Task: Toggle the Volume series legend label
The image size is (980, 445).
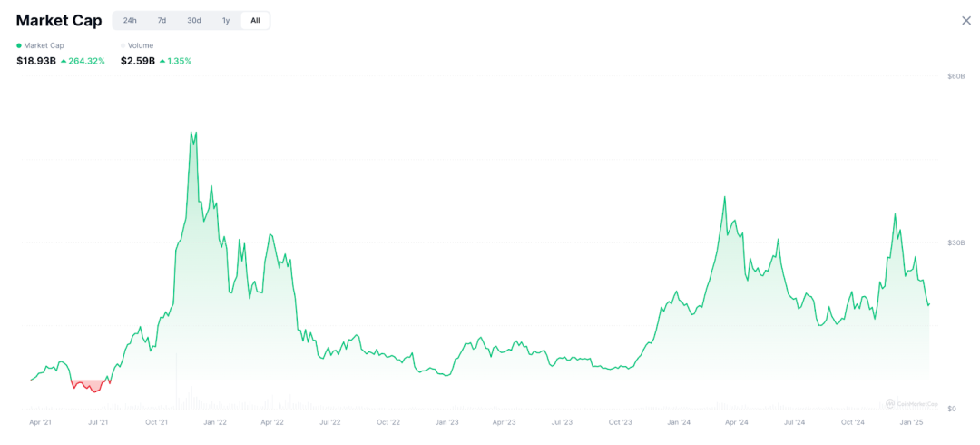Action: [x=141, y=45]
